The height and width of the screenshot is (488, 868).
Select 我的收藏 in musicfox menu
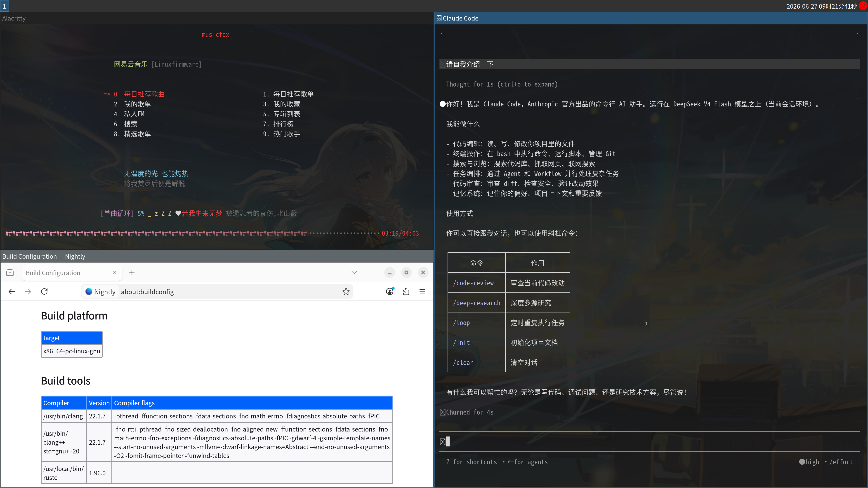pos(281,104)
